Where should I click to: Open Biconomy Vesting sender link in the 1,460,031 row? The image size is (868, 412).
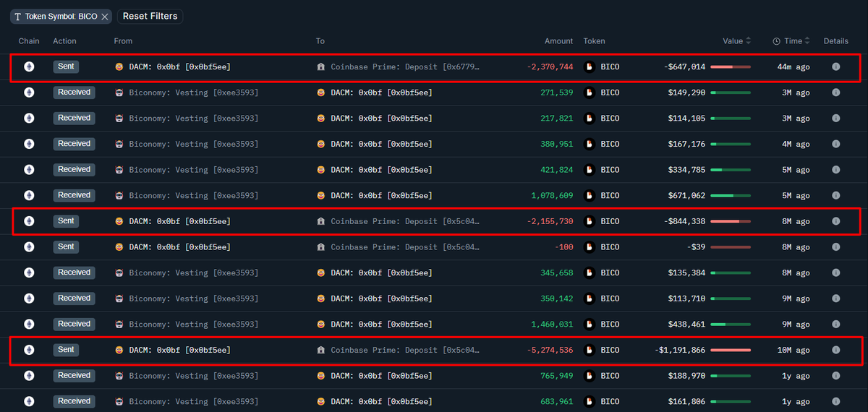click(x=193, y=324)
